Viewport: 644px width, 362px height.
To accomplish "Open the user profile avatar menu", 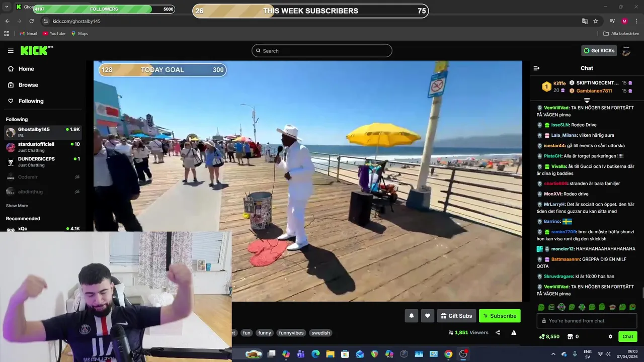I will pos(626,51).
